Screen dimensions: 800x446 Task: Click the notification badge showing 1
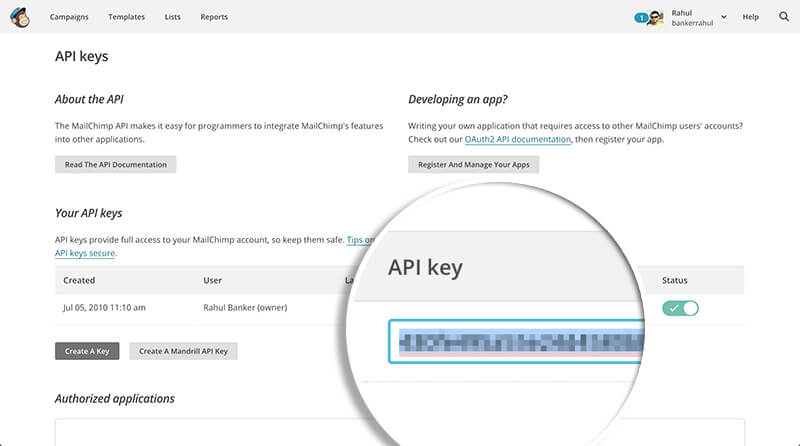640,18
